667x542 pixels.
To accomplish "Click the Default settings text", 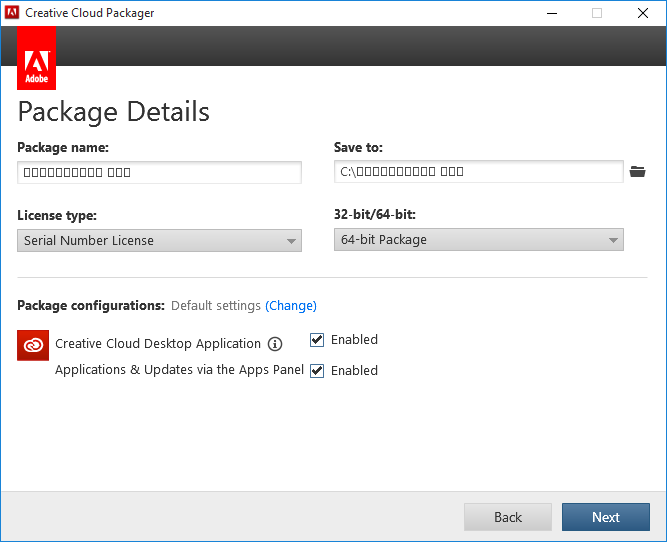I will (216, 306).
